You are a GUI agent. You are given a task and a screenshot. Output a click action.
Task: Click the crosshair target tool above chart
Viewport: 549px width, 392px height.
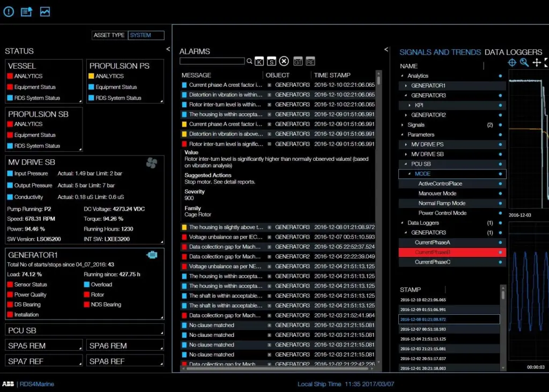pyautogui.click(x=512, y=62)
